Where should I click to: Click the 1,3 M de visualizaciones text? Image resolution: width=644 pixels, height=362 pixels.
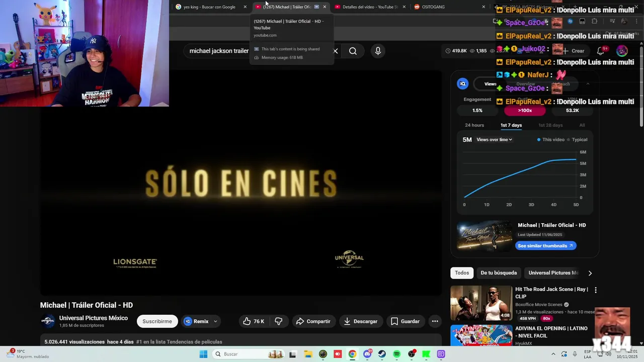[x=539, y=312]
